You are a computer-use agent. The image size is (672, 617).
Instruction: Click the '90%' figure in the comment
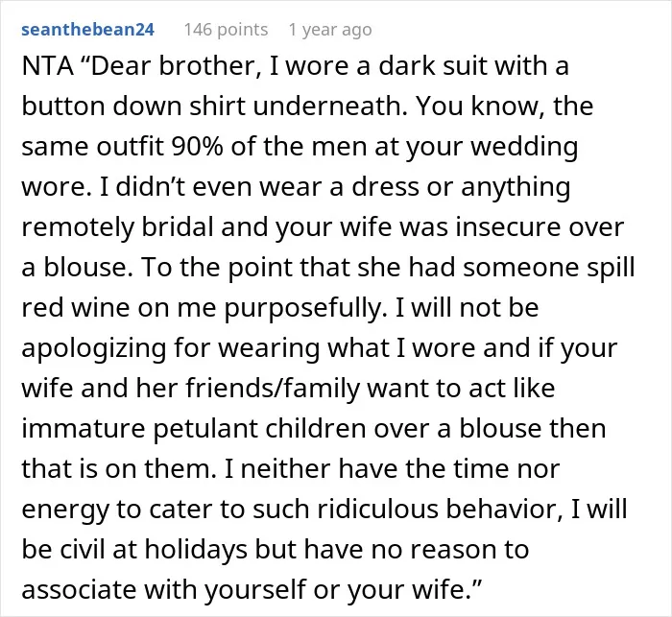pos(197,147)
